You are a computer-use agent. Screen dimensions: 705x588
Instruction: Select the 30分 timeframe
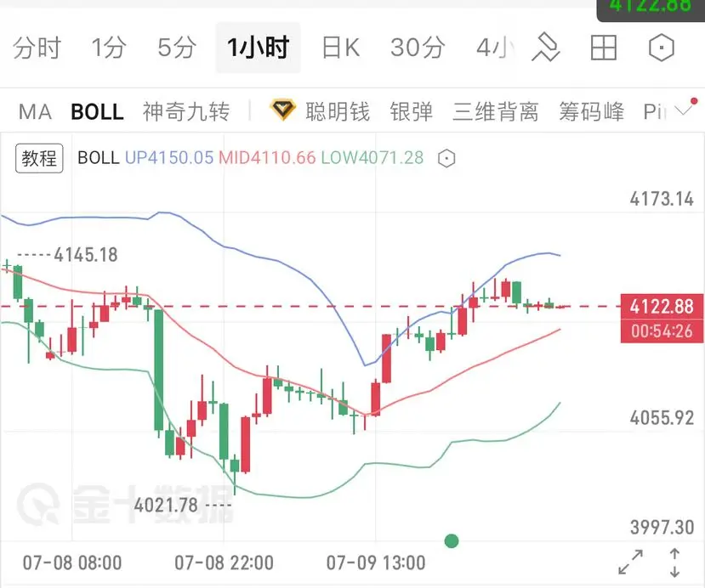click(418, 48)
